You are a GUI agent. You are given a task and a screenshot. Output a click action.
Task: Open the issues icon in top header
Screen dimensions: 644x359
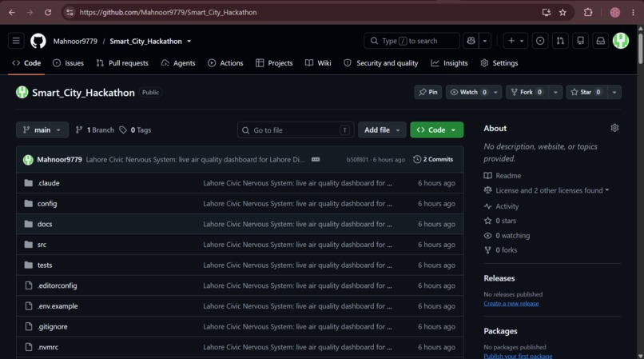[540, 41]
